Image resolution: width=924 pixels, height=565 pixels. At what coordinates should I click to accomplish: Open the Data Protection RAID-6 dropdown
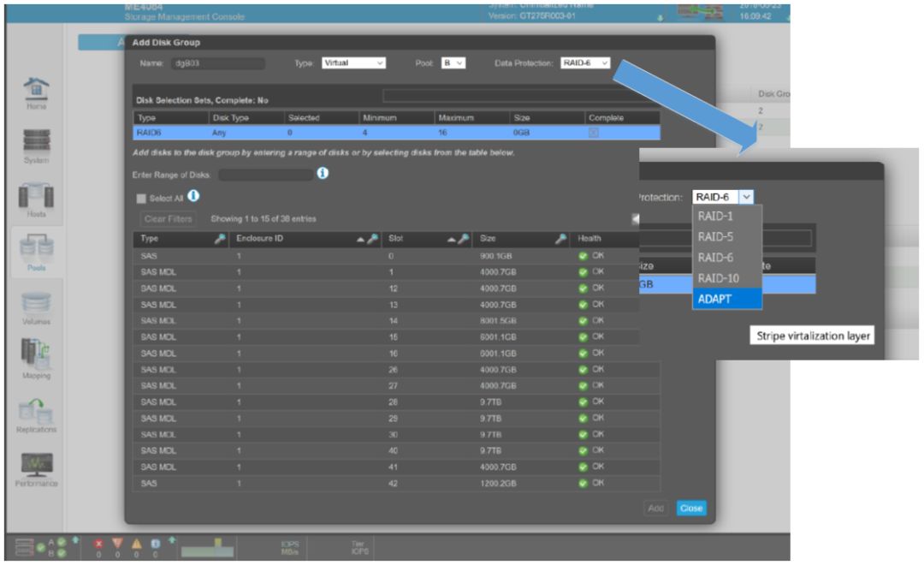585,62
